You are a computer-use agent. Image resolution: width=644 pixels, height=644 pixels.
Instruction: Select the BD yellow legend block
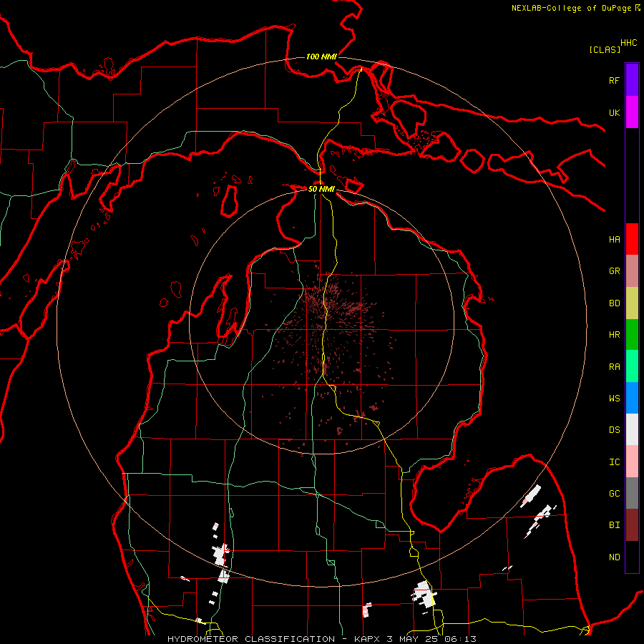[x=632, y=303]
